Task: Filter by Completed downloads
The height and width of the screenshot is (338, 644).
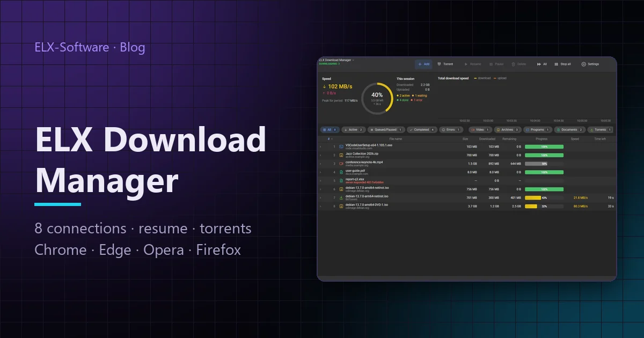Action: (x=422, y=130)
